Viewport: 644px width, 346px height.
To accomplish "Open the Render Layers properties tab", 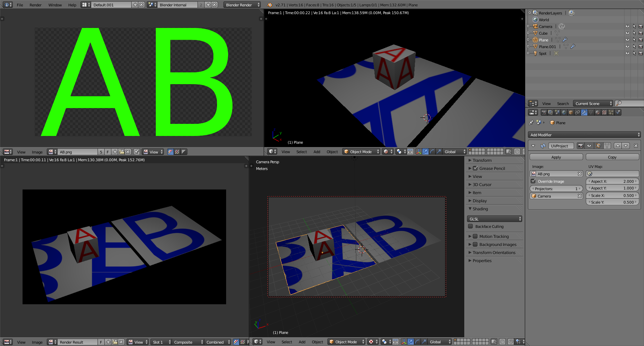I will point(550,112).
